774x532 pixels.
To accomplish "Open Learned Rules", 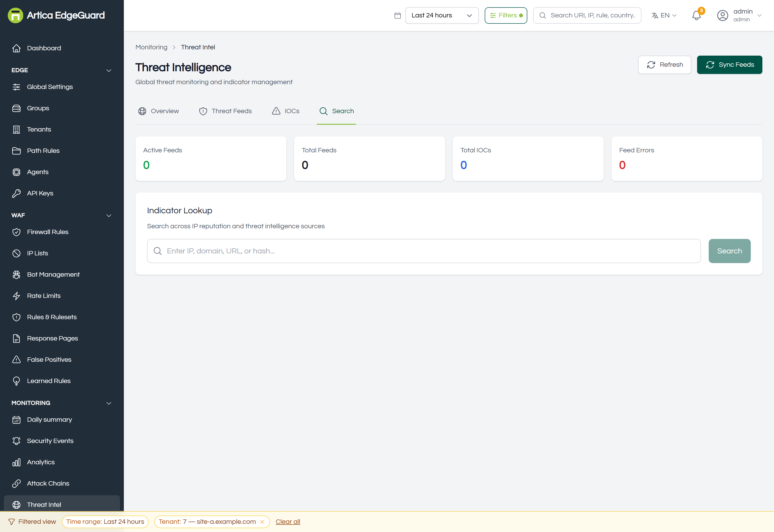I will coord(62,381).
